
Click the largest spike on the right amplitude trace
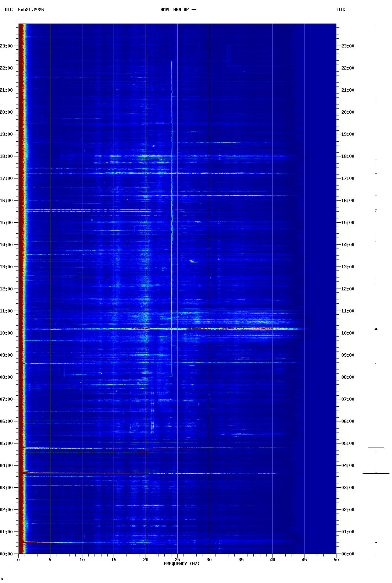[x=376, y=473]
